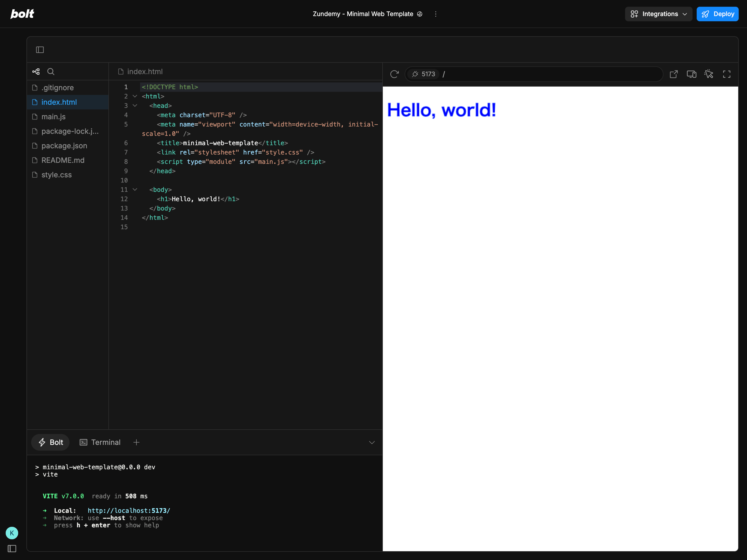Click the user avatar K
Image resolution: width=747 pixels, height=560 pixels.
tap(12, 533)
